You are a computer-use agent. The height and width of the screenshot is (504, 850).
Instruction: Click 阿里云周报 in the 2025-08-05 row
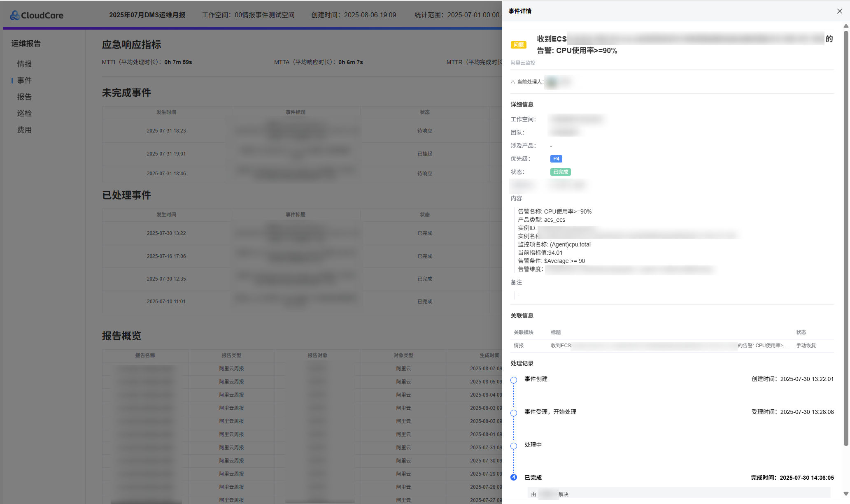(x=231, y=382)
